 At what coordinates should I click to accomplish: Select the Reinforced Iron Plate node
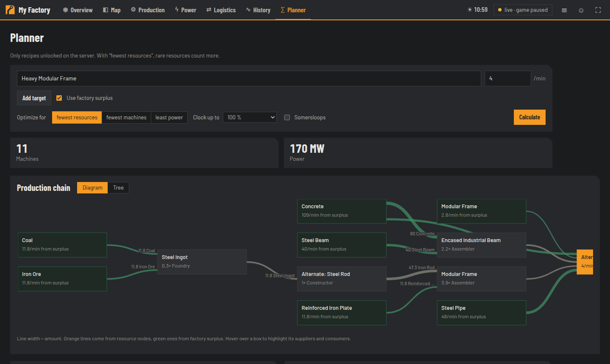click(x=342, y=312)
